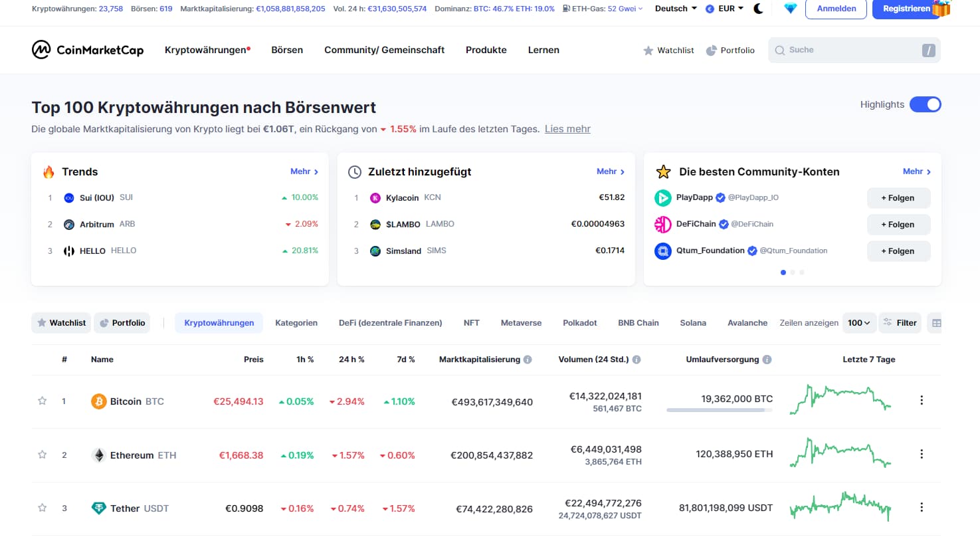Open Tether row three-dot menu
980x543 pixels.
[x=922, y=507]
